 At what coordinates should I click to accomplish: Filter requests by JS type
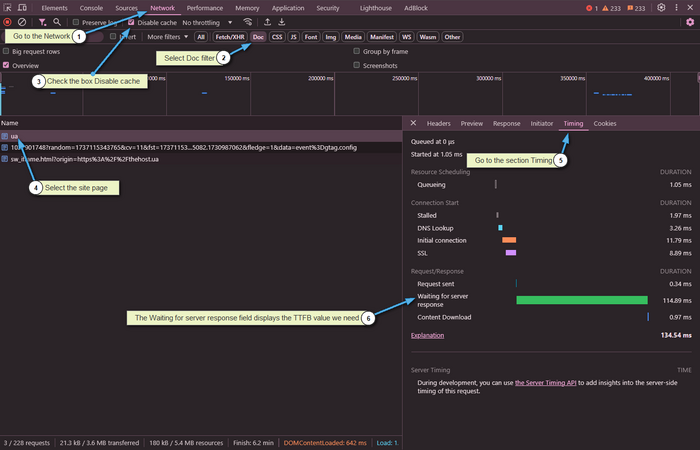[293, 37]
